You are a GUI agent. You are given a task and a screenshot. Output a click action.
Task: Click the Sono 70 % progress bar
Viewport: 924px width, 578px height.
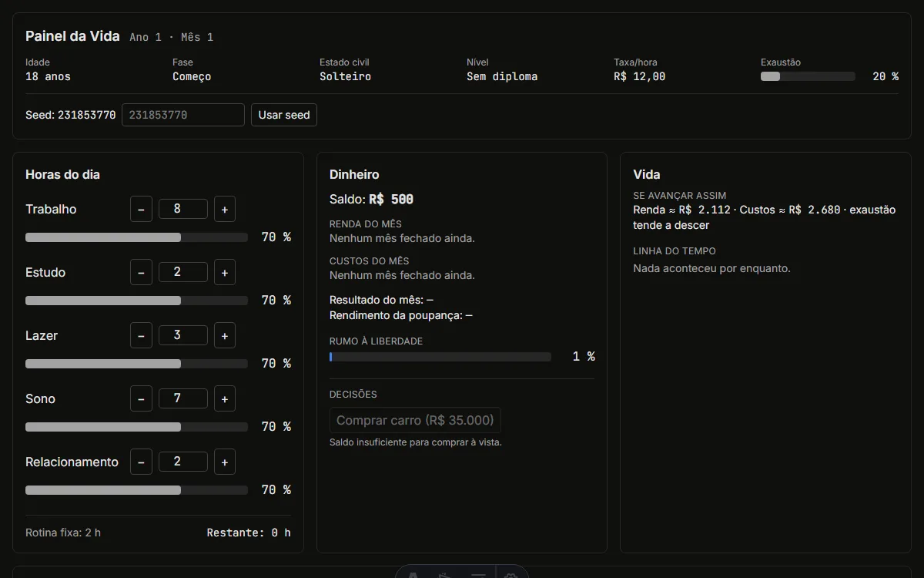(x=137, y=427)
